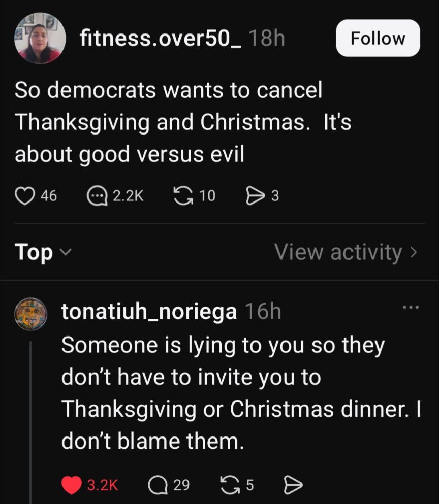Repost the main post showing 10 reposts
Screen dimensions: 439x504
tap(184, 196)
